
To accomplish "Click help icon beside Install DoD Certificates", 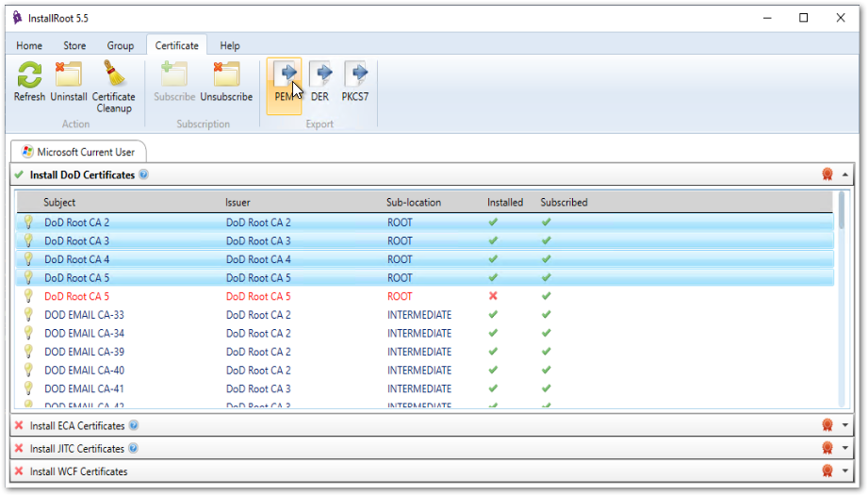I will [x=143, y=174].
